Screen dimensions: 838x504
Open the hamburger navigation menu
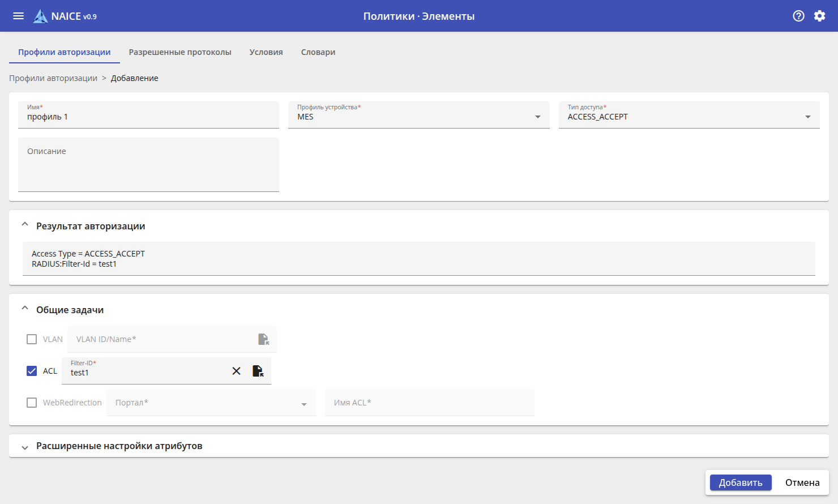coord(18,16)
